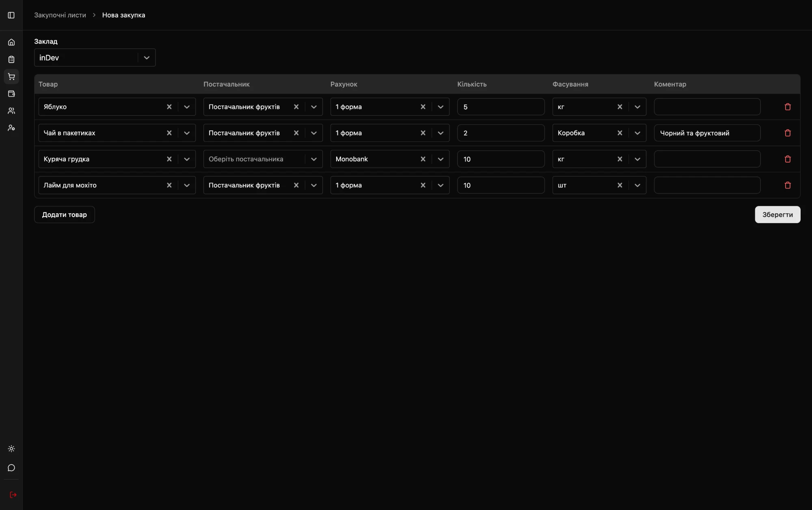Clear the Коробка packaging selection

click(x=620, y=133)
